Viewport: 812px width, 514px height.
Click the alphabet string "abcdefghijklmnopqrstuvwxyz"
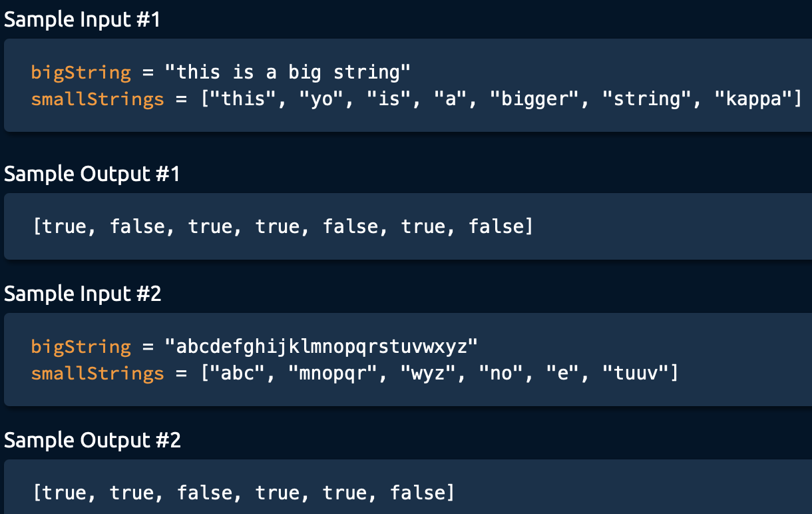(x=321, y=346)
